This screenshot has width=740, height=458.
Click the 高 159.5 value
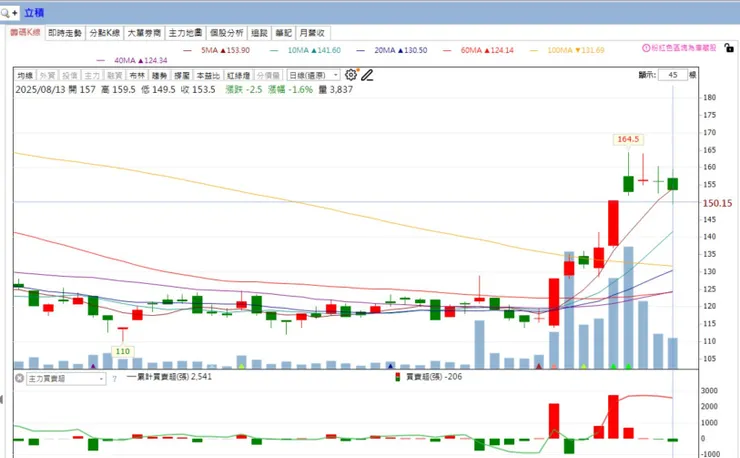tap(118, 89)
